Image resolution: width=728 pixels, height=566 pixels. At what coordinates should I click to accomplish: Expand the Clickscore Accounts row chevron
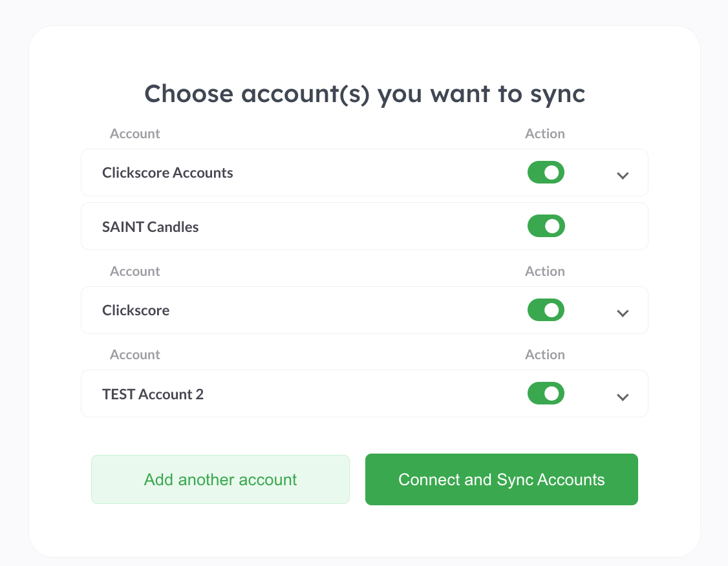tap(623, 175)
